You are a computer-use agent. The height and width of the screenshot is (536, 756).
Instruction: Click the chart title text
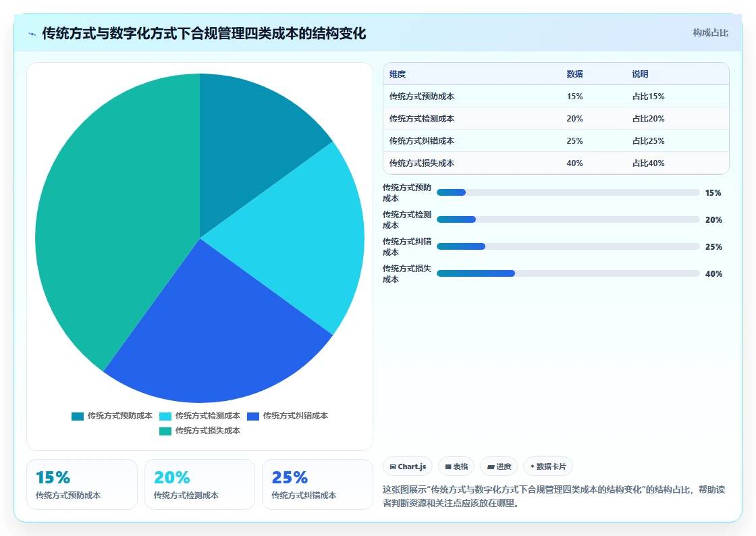coord(204,33)
